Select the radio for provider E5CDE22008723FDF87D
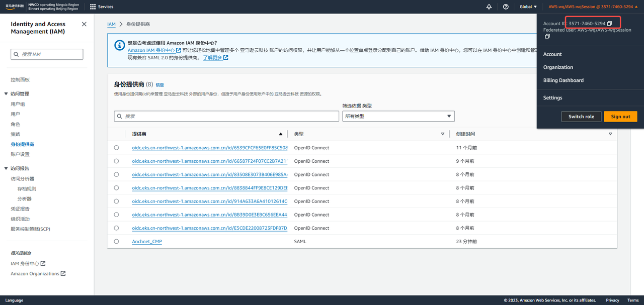The height and width of the screenshot is (305, 644). coord(116,228)
